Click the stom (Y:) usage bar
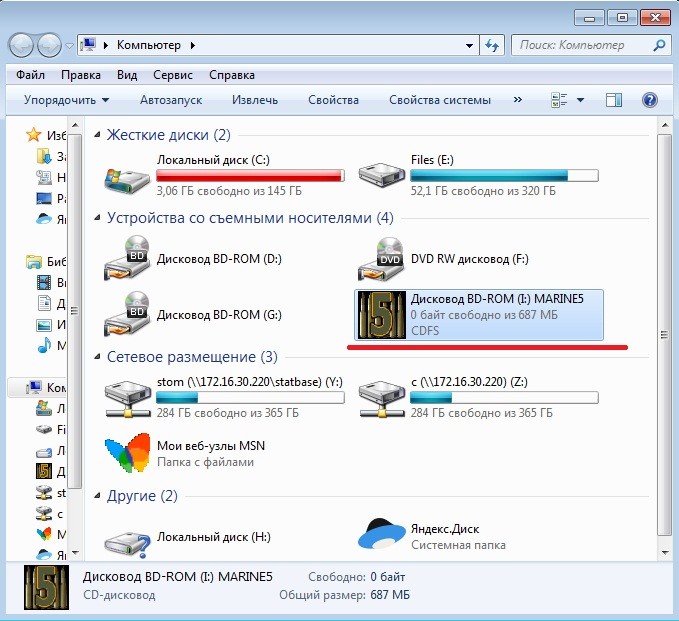Screen dimensions: 679x621 [x=250, y=398]
